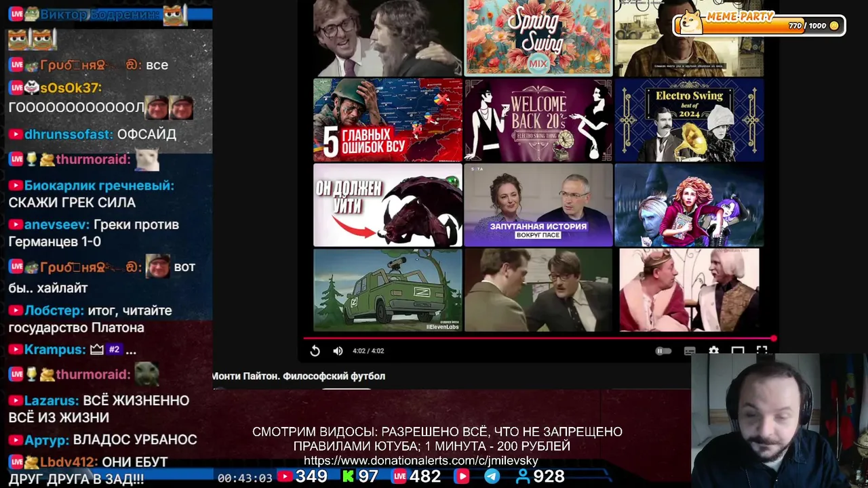Click the YouTube badge beside 'Лобстер'

[16, 310]
